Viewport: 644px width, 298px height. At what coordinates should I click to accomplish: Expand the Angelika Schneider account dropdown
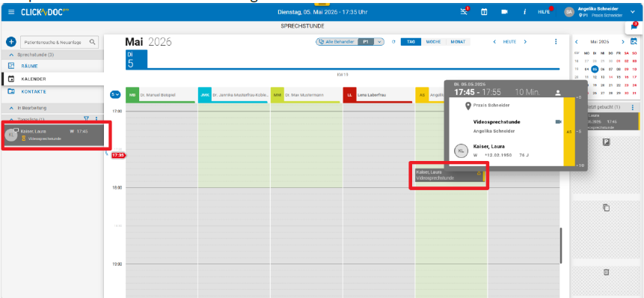[x=633, y=12]
